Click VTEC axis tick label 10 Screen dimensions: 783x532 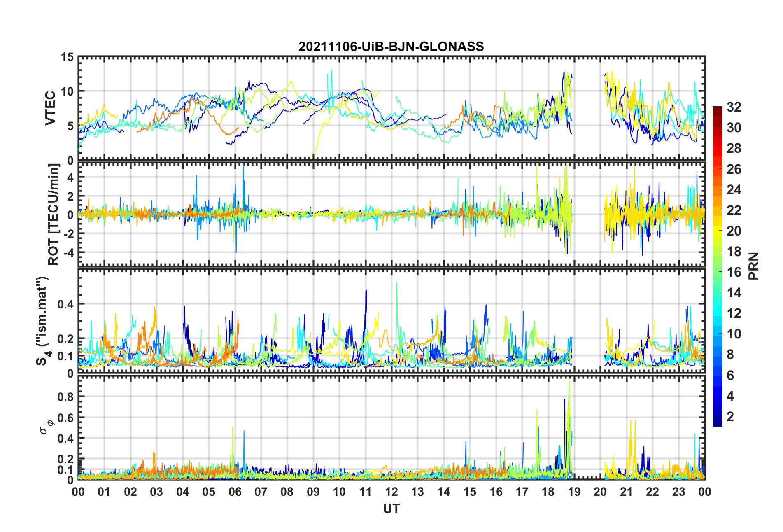(67, 91)
